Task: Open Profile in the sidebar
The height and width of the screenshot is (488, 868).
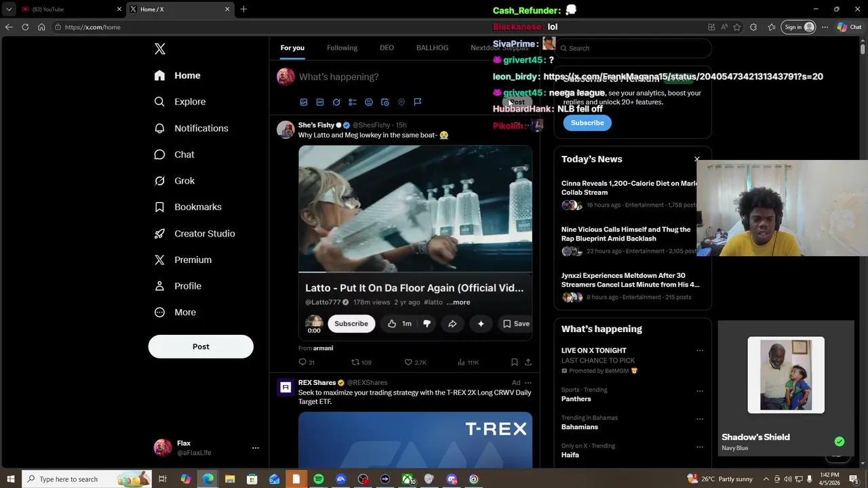Action: 178,287
